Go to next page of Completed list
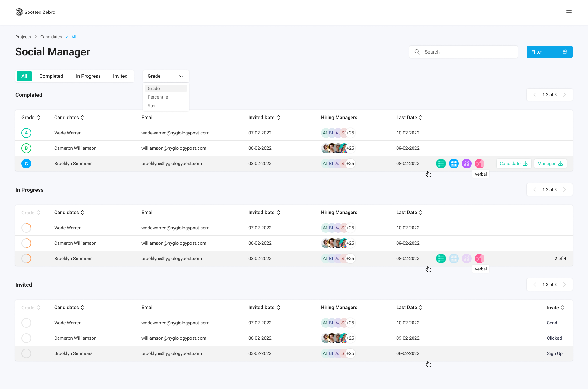Viewport: 588px width, 389px height. point(564,95)
